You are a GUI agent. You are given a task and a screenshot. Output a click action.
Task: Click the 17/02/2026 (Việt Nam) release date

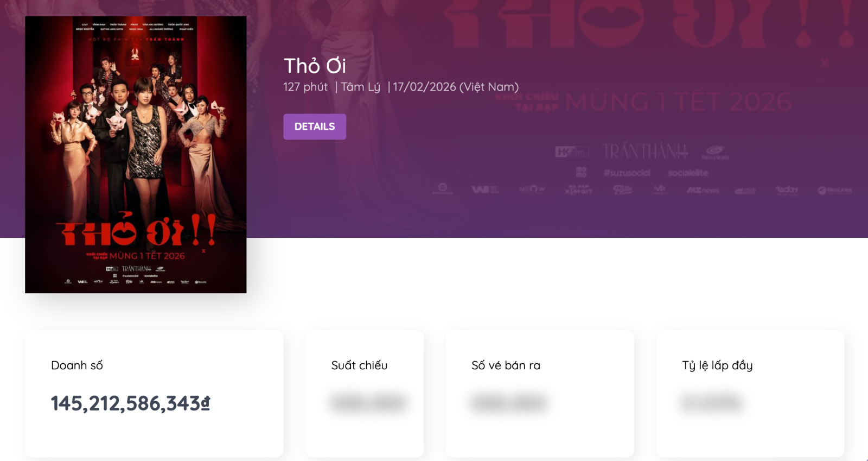click(456, 87)
